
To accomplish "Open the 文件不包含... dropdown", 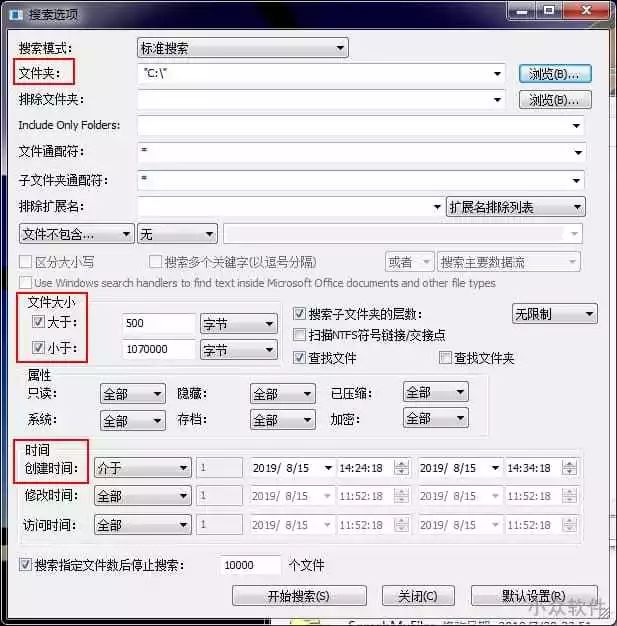I will (77, 234).
